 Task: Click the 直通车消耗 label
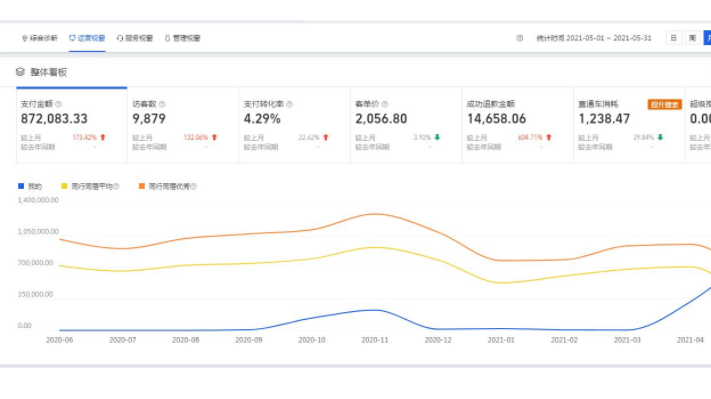point(598,104)
